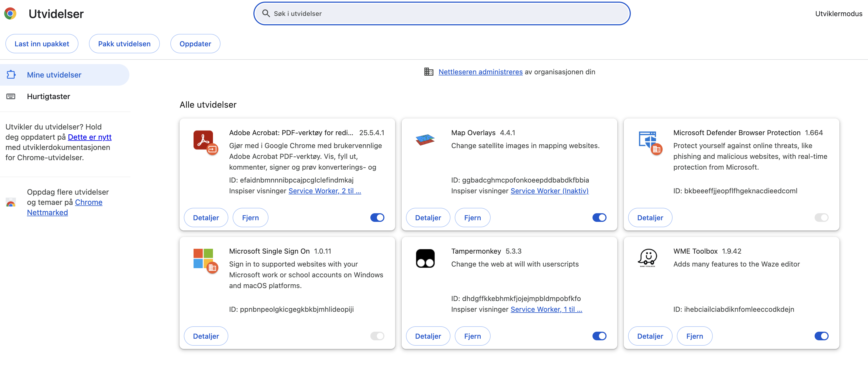This screenshot has width=868, height=378.
Task: Open Hurtigtaster in the sidebar
Action: pyautogui.click(x=65, y=96)
